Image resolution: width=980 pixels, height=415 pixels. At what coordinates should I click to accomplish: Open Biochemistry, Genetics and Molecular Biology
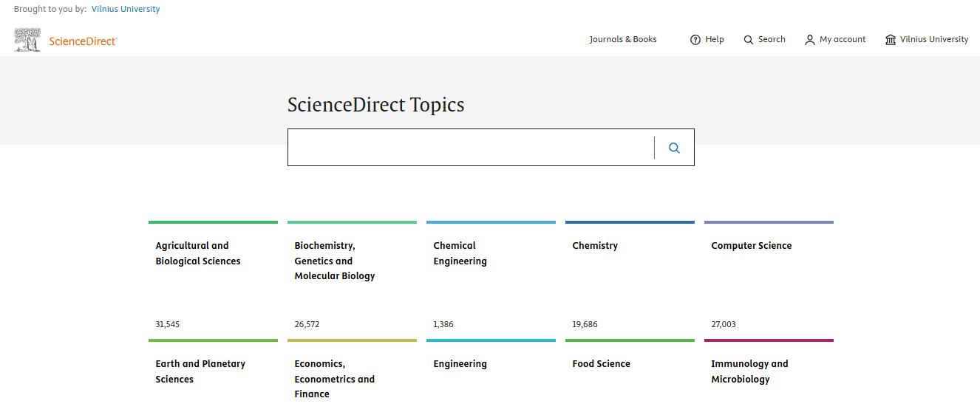tap(334, 261)
